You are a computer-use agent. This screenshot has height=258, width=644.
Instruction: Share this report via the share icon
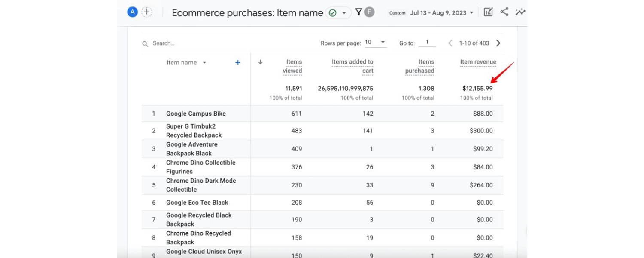(x=504, y=12)
